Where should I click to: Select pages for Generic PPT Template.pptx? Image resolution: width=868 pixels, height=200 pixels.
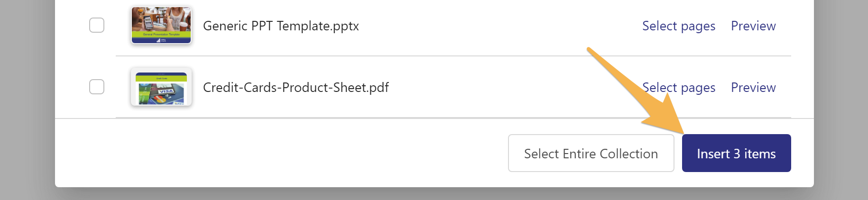(678, 26)
